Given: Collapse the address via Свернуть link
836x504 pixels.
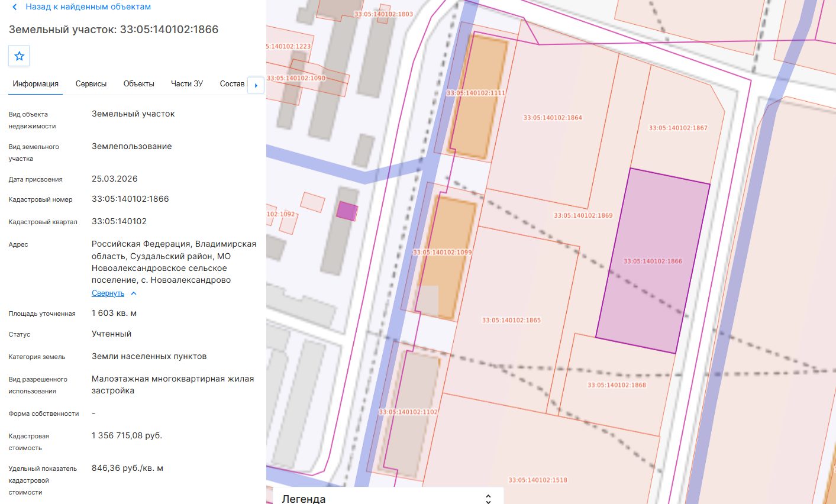Looking at the screenshot, I should [108, 293].
